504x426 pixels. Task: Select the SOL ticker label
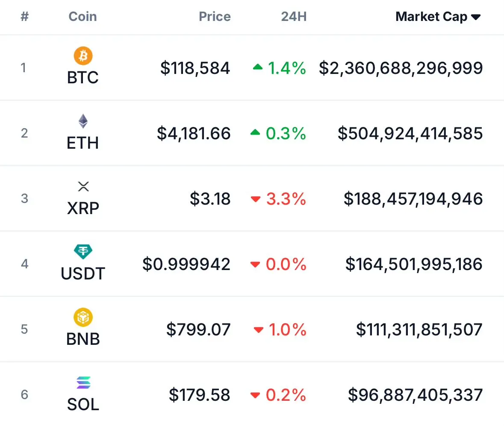[x=83, y=404]
